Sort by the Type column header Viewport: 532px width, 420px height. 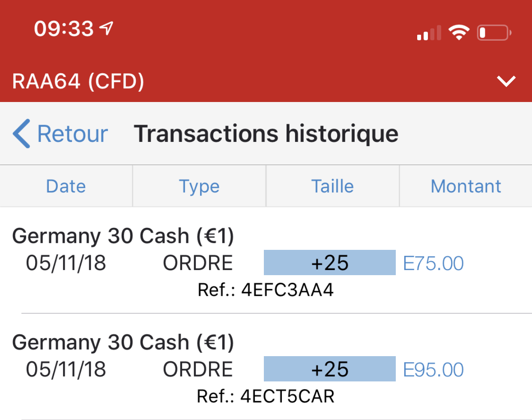(199, 186)
